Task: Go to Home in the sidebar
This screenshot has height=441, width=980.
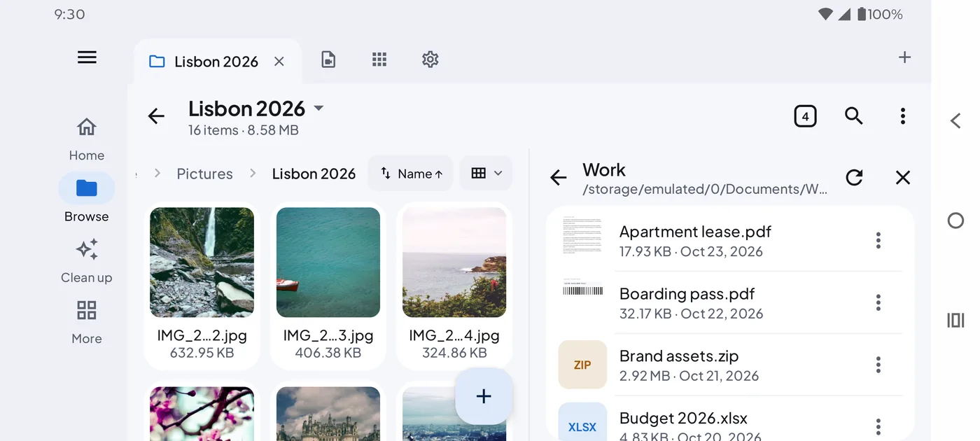Action: 87,139
